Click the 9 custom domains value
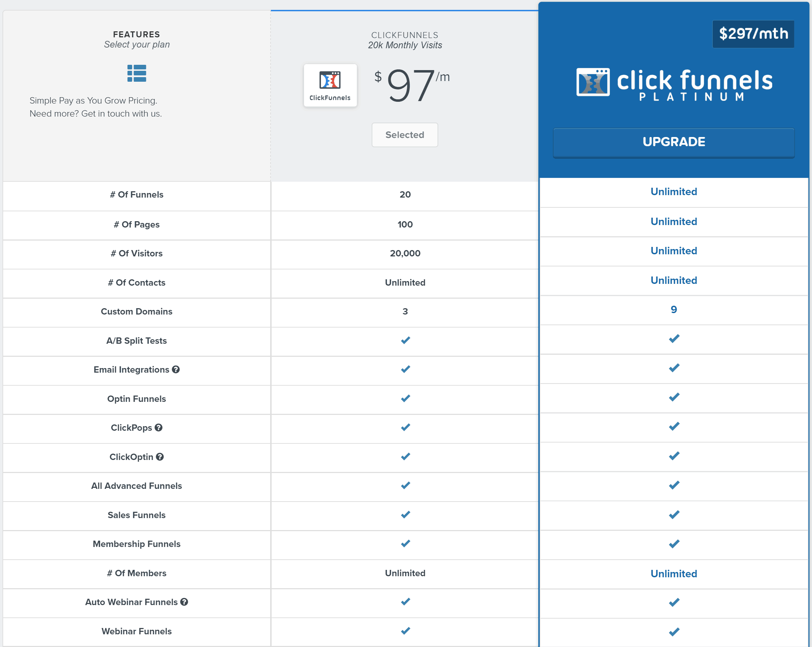Image resolution: width=812 pixels, height=647 pixels. [674, 310]
